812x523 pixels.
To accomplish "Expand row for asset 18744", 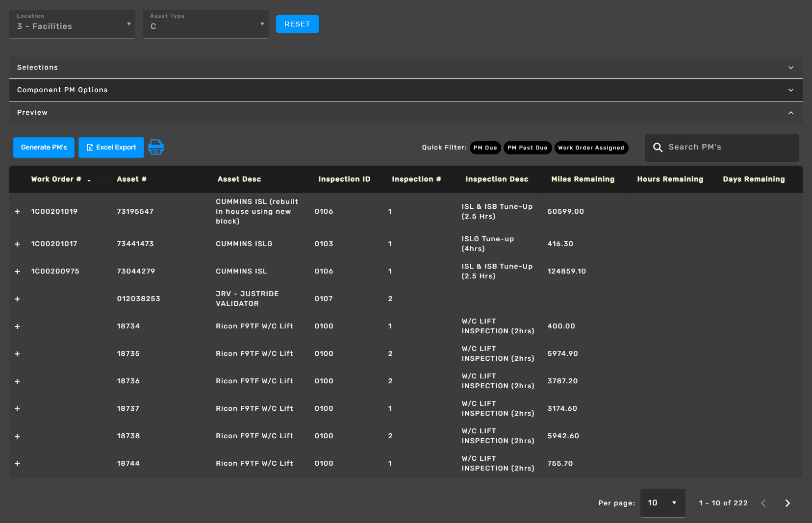I will (x=17, y=464).
